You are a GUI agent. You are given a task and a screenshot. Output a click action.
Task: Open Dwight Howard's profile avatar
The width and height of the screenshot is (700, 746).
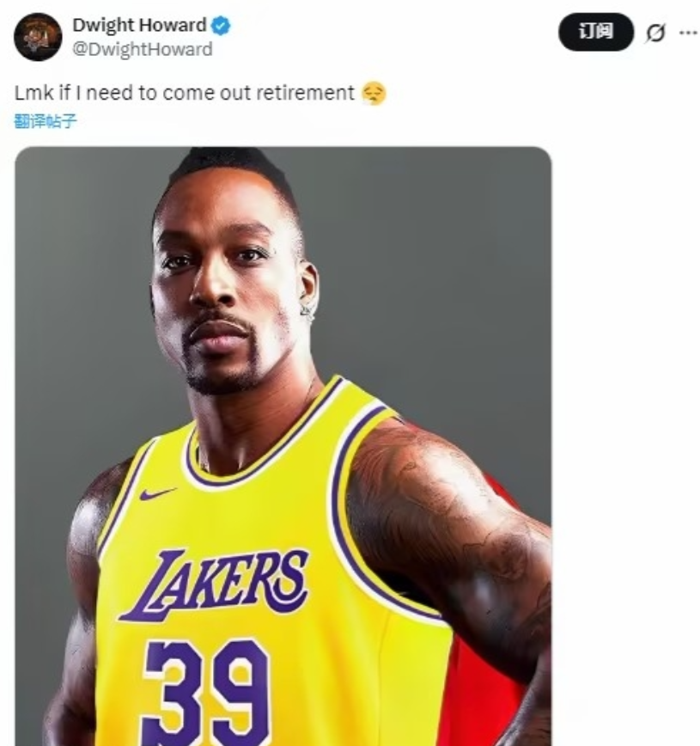pos(38,37)
